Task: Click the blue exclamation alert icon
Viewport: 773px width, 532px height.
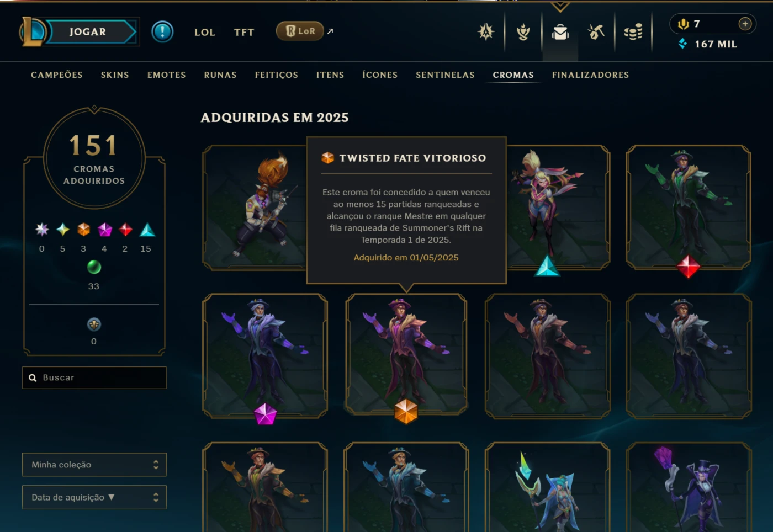Action: 162,32
